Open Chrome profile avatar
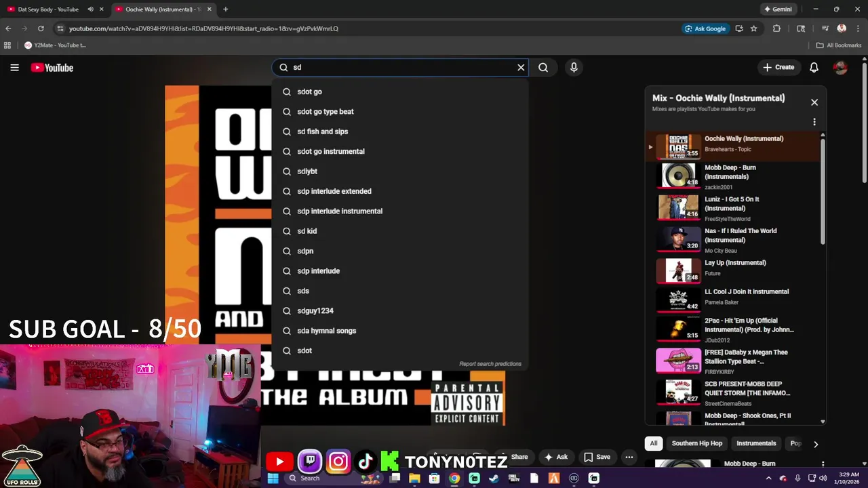The image size is (868, 488). [842, 28]
